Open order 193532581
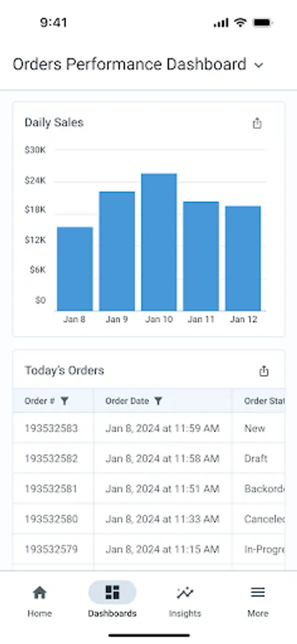Viewport: 297px width, 644px height. [51, 489]
